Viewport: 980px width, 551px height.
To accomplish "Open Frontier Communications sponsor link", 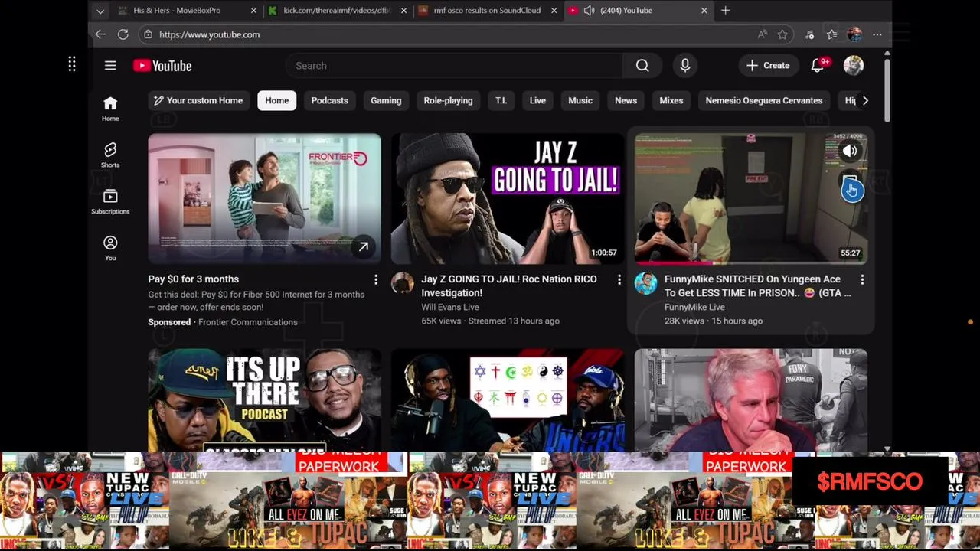I will pos(248,322).
